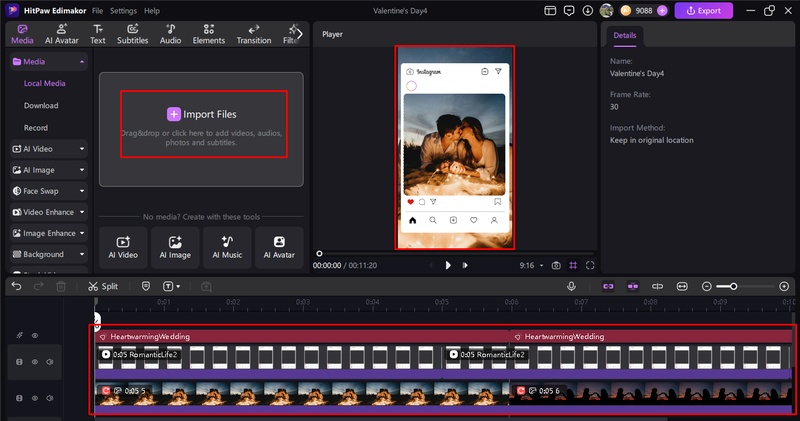Image resolution: width=800 pixels, height=421 pixels.
Task: Expand the Background section
Action: [x=82, y=254]
